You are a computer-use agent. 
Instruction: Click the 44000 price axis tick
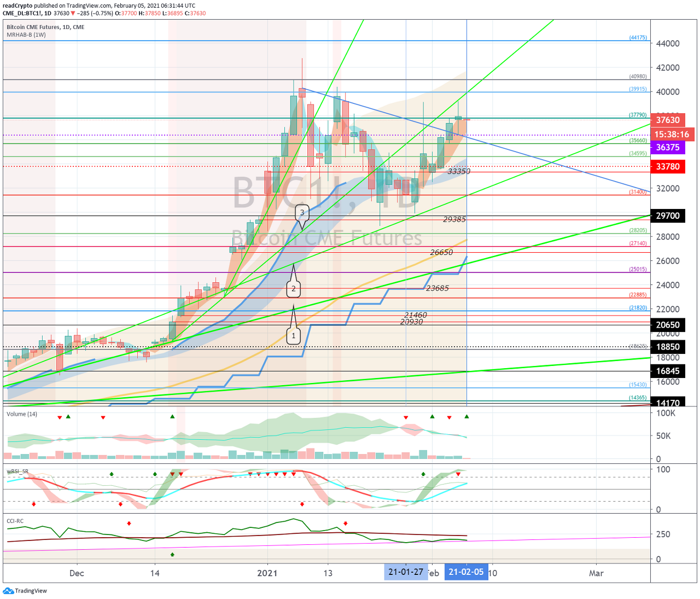(x=668, y=44)
